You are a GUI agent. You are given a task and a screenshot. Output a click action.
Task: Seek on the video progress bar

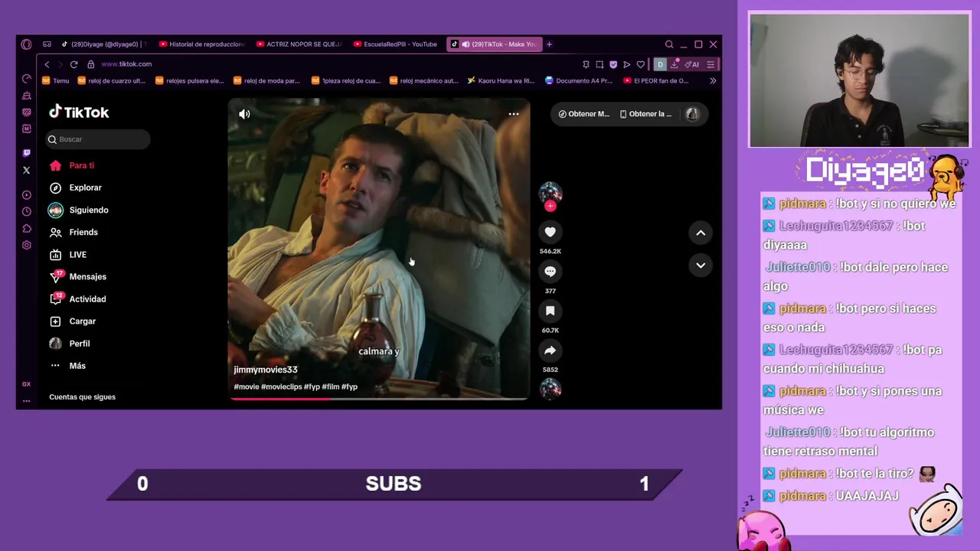click(x=379, y=398)
